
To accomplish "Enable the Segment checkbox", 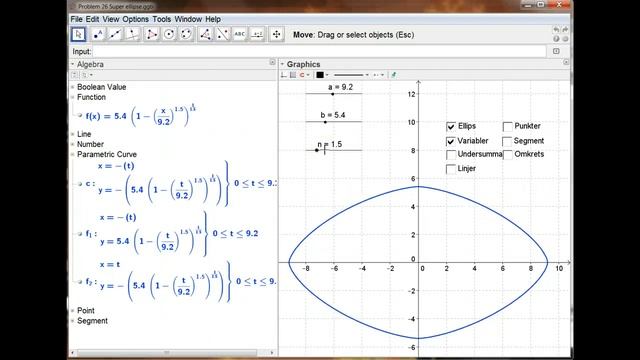I will coord(507,141).
